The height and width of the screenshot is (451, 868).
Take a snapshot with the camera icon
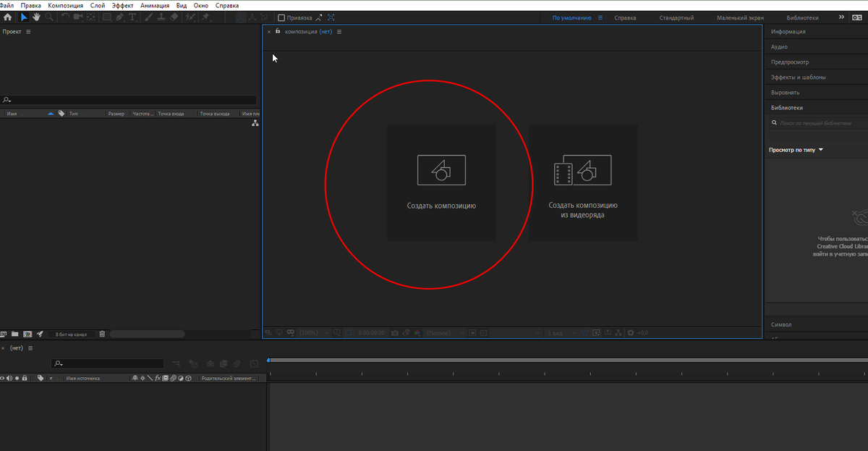tap(394, 333)
